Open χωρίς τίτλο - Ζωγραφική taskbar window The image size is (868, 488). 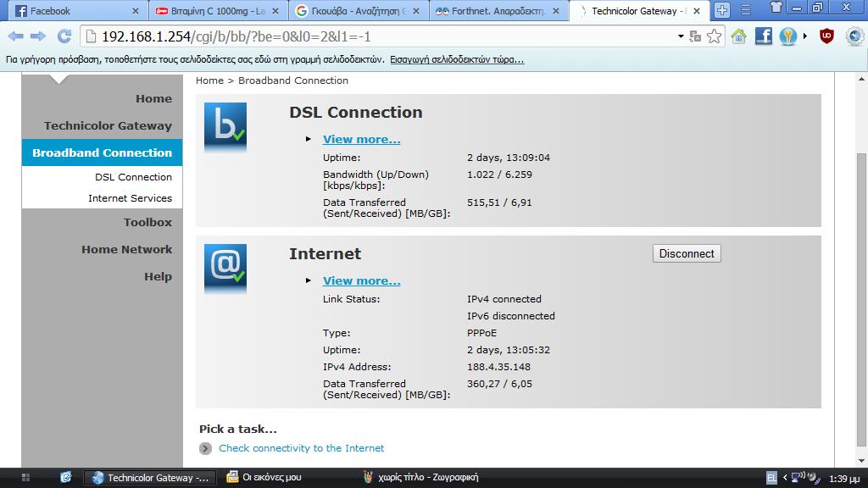[420, 477]
